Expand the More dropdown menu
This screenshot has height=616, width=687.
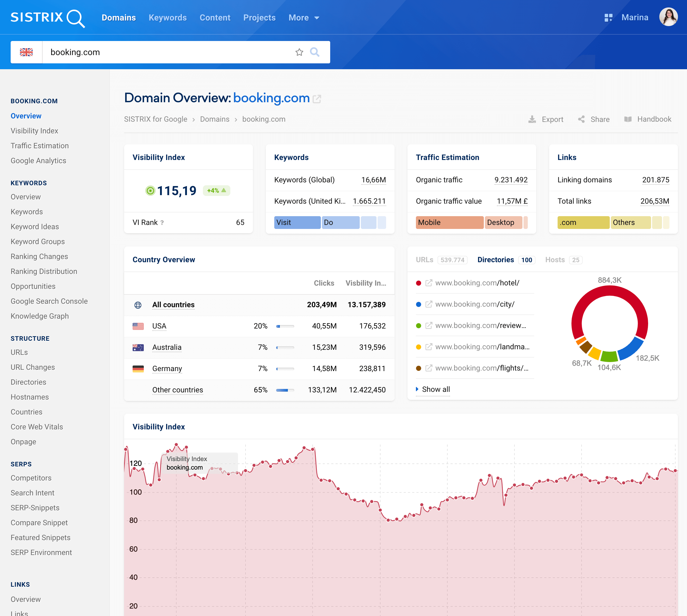tap(304, 18)
